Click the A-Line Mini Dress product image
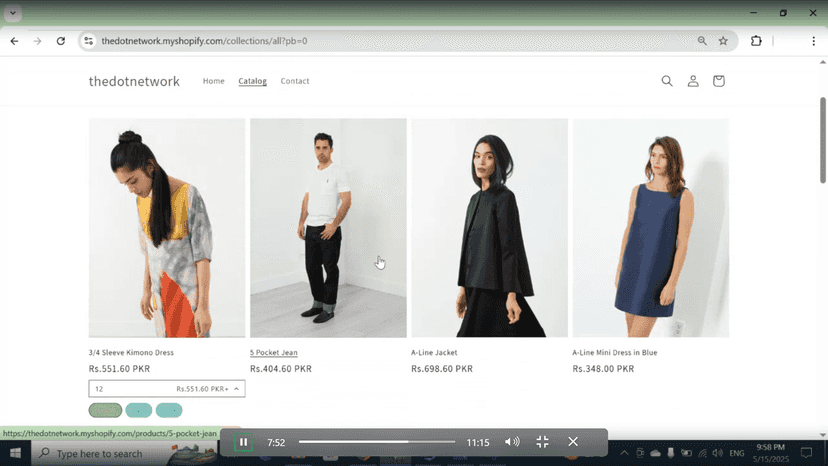Screen dimensions: 828x466 pos(651,228)
